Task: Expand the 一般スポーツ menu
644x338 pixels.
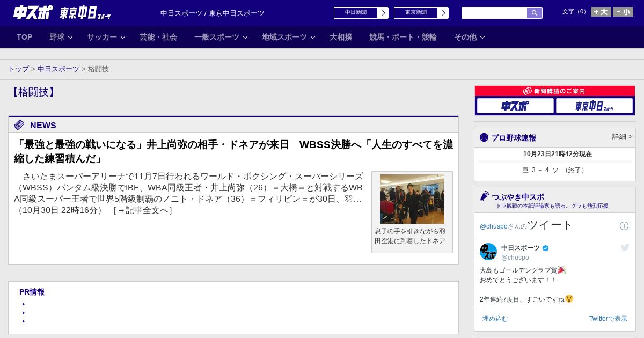Action: pyautogui.click(x=221, y=37)
